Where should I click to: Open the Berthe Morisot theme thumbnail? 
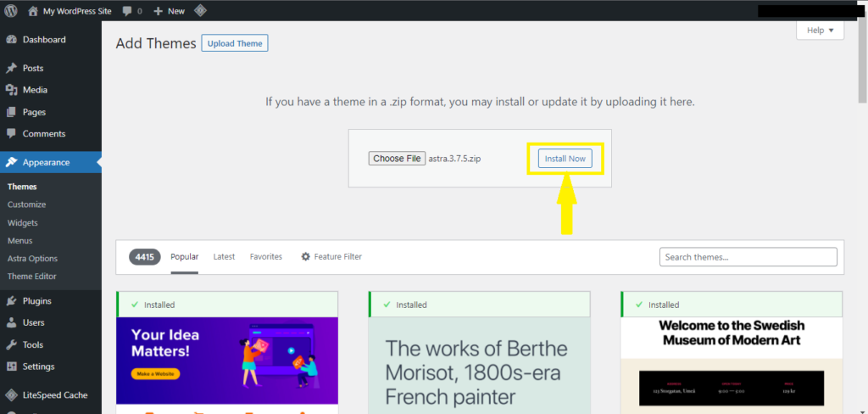tap(480, 366)
